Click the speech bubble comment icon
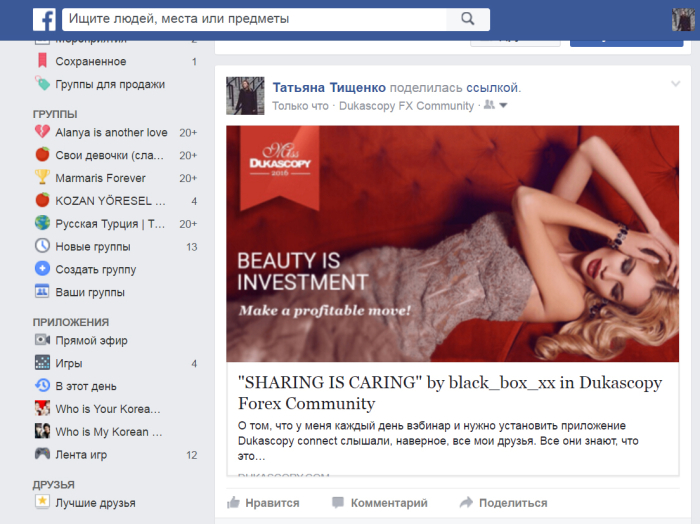Screen dimensions: 700x524 point(338,503)
